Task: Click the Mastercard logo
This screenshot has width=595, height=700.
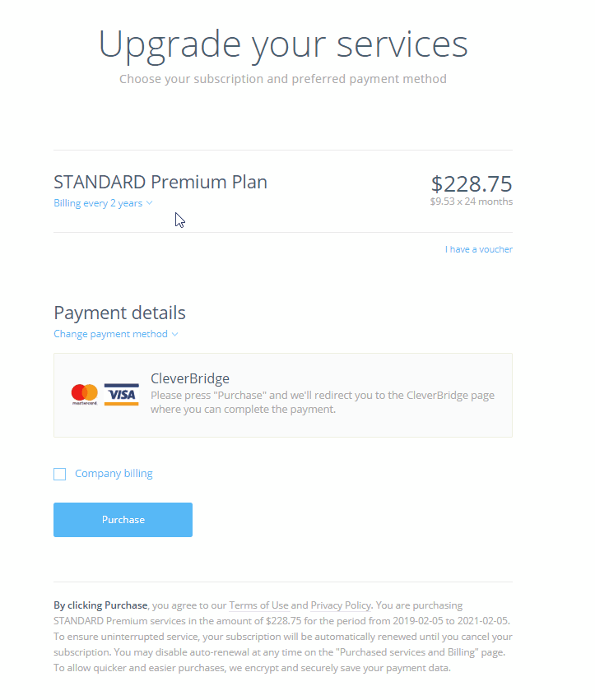Action: [83, 394]
